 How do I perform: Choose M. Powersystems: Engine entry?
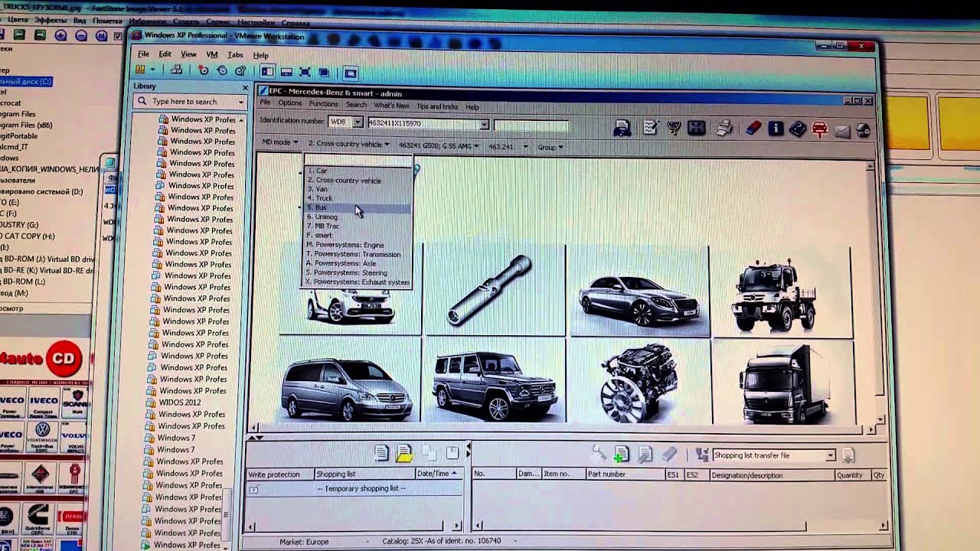(358, 245)
